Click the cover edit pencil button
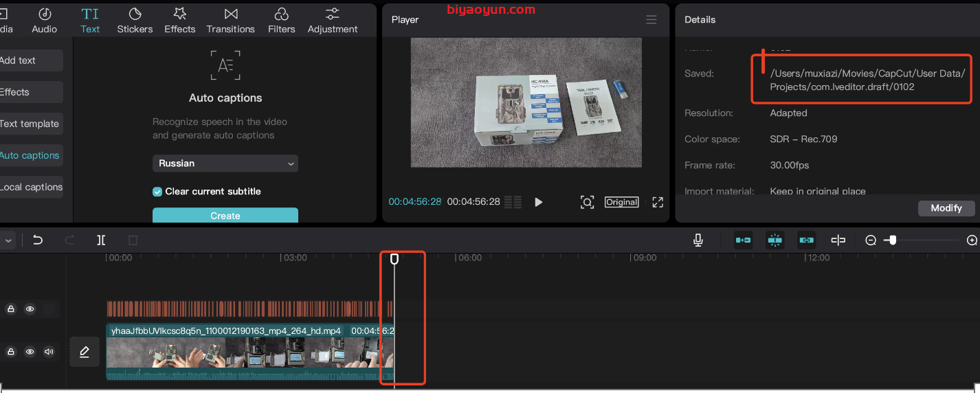 tap(85, 352)
